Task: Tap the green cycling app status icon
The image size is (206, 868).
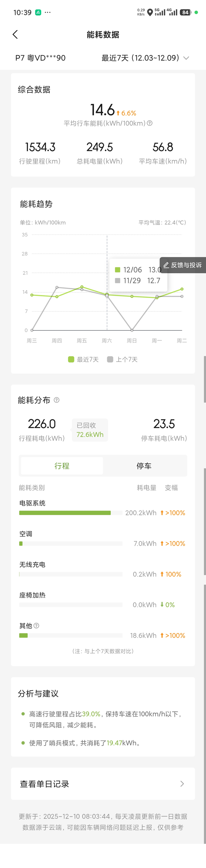Action: coord(38,13)
